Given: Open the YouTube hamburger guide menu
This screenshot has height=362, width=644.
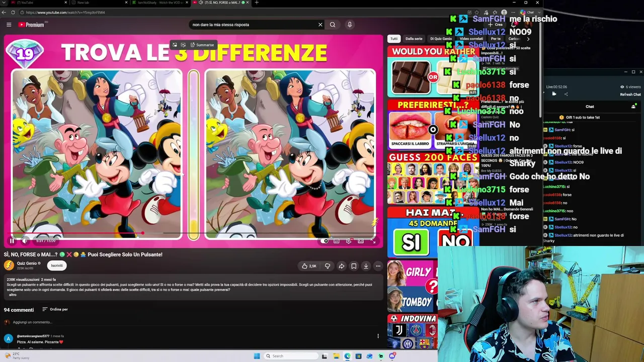Looking at the screenshot, I should point(9,25).
